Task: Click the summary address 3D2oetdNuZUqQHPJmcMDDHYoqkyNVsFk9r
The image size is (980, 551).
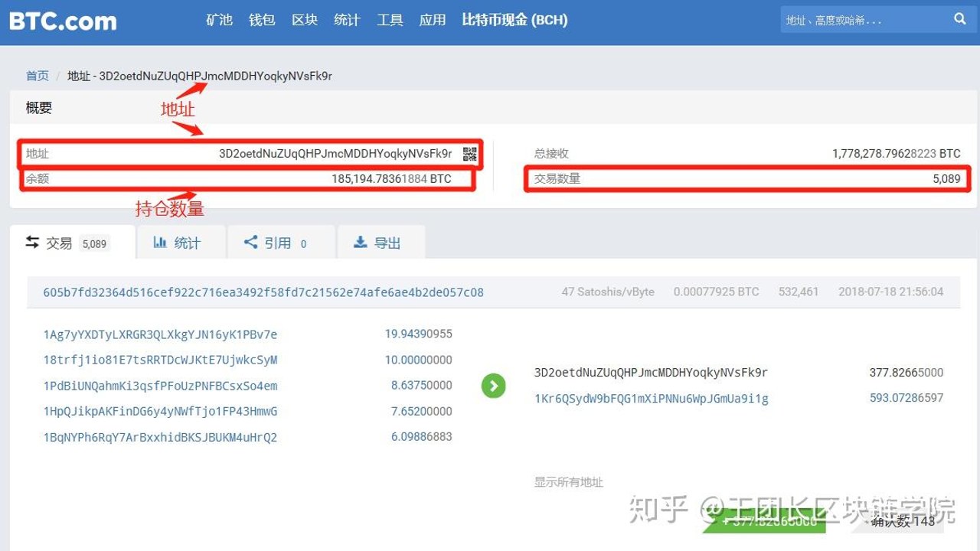Action: pos(335,154)
